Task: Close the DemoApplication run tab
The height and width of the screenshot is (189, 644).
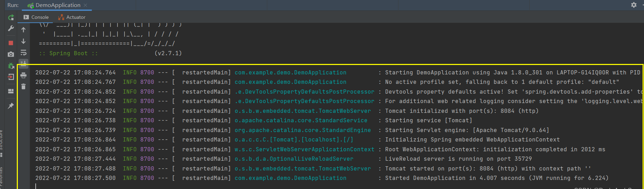Action: tap(85, 5)
